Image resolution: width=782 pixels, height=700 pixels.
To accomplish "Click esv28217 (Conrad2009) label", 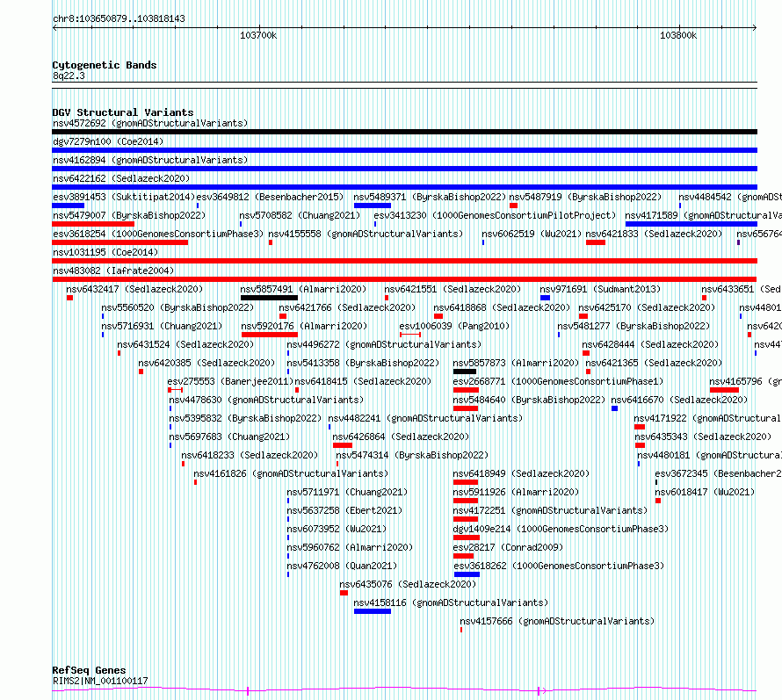I will point(508,547).
